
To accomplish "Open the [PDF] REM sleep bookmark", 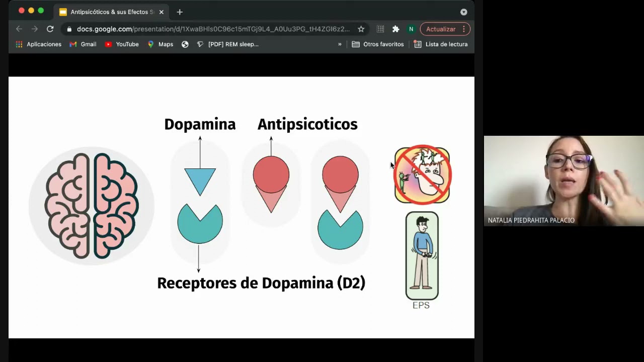I will pyautogui.click(x=228, y=44).
